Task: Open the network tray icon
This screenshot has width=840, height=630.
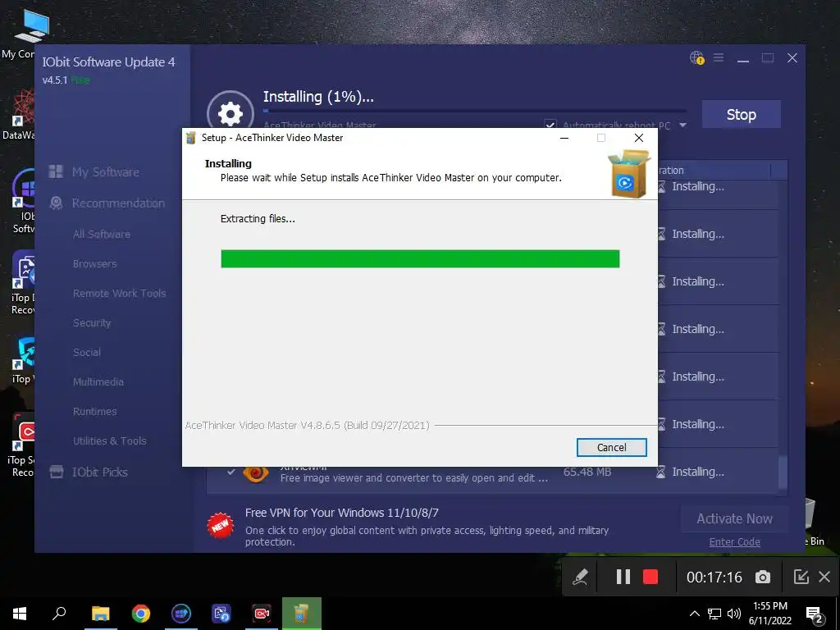Action: click(x=714, y=614)
